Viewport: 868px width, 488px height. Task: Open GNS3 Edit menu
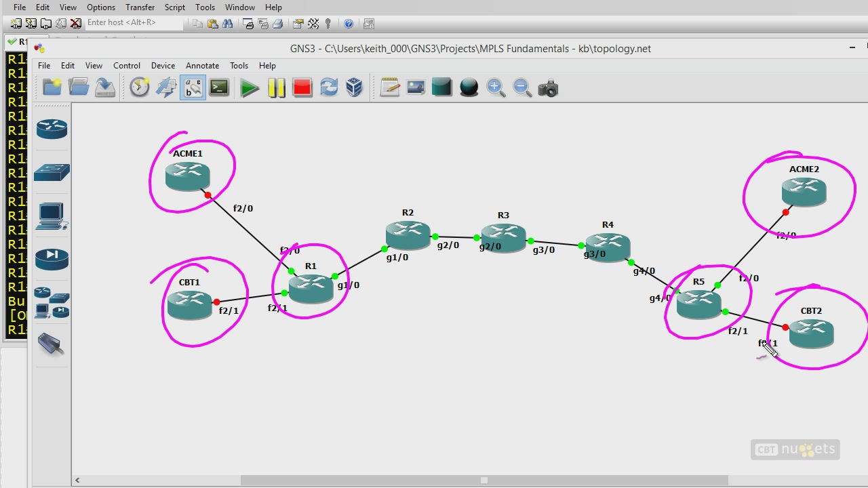point(68,66)
